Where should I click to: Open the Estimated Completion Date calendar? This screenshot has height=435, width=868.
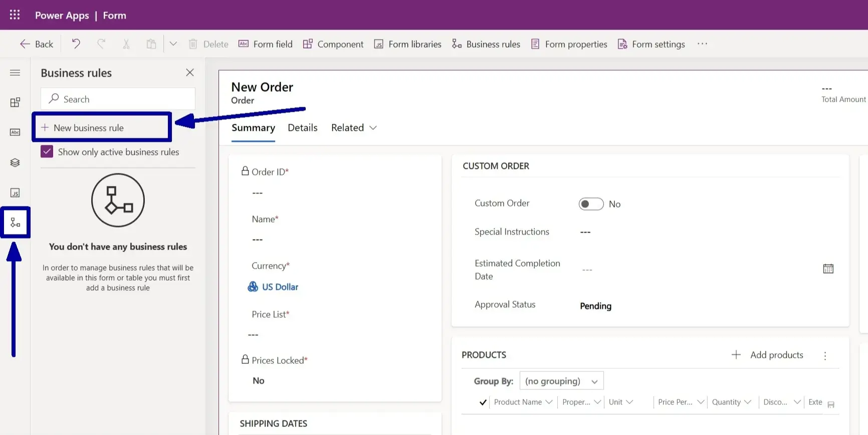click(828, 269)
